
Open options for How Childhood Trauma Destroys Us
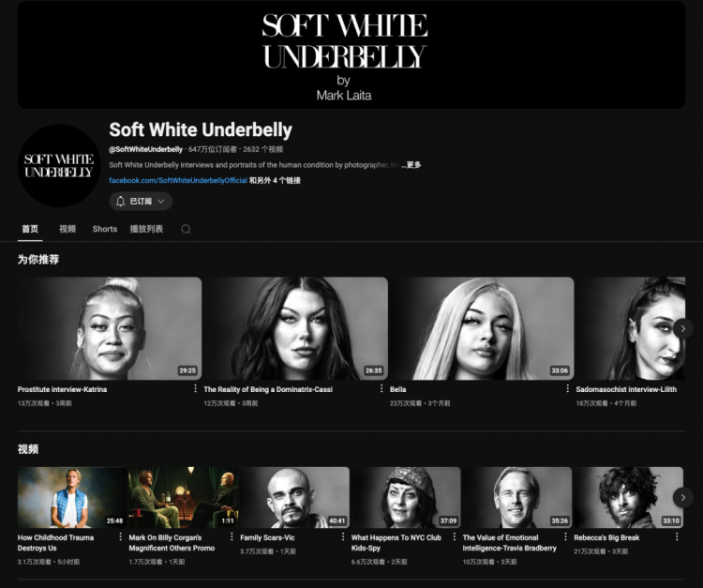pos(120,536)
